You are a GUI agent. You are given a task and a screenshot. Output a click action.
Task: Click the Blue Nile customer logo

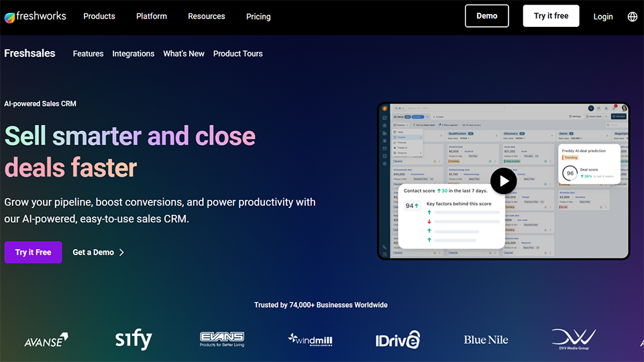pos(486,340)
